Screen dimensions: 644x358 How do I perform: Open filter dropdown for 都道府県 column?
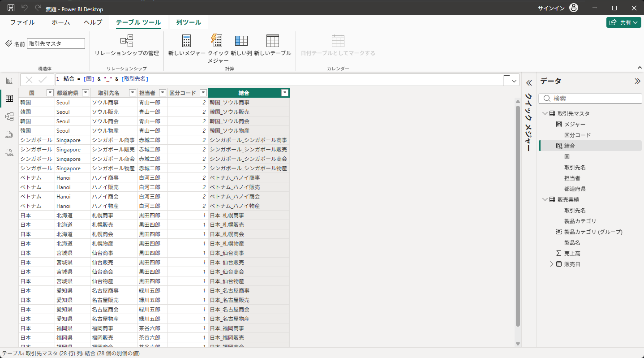pyautogui.click(x=86, y=93)
